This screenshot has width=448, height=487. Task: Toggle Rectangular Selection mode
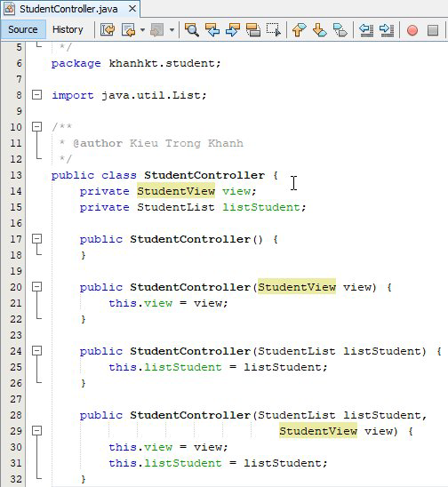point(274,30)
